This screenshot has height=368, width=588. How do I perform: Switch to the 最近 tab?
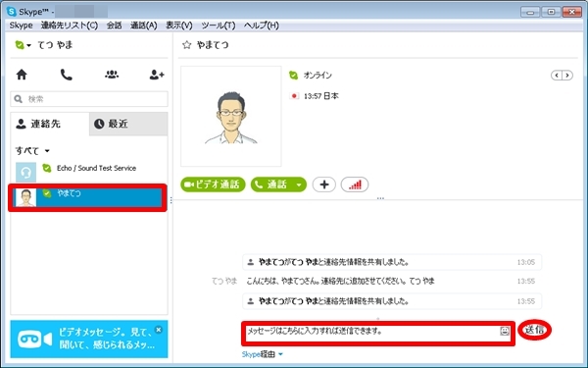point(128,124)
